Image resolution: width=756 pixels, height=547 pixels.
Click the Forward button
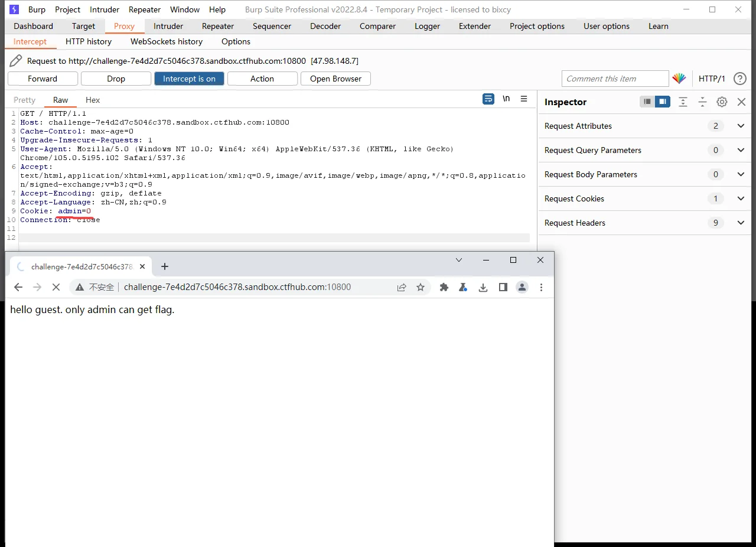tap(43, 79)
